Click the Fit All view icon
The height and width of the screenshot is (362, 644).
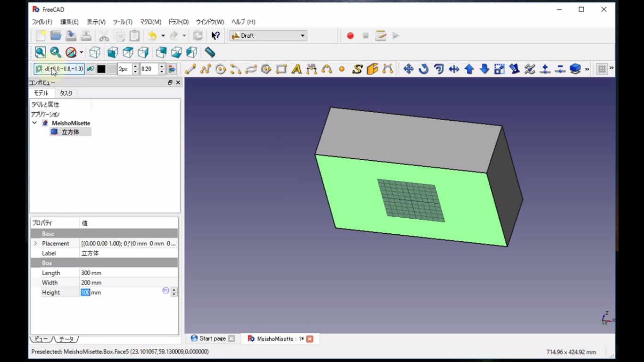(41, 52)
